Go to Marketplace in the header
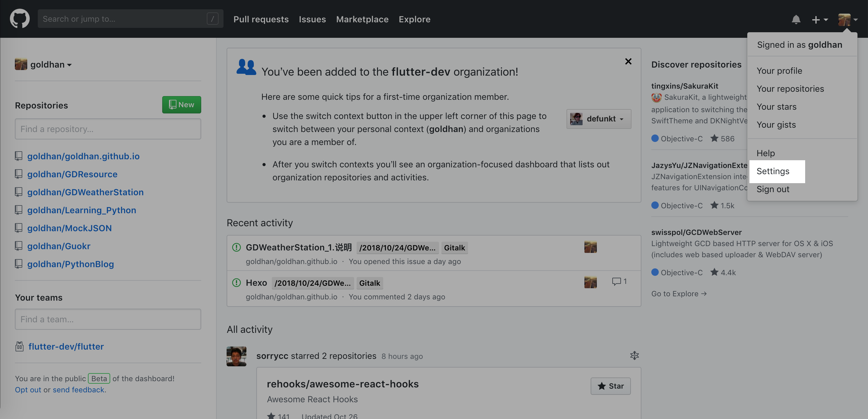 pos(362,19)
